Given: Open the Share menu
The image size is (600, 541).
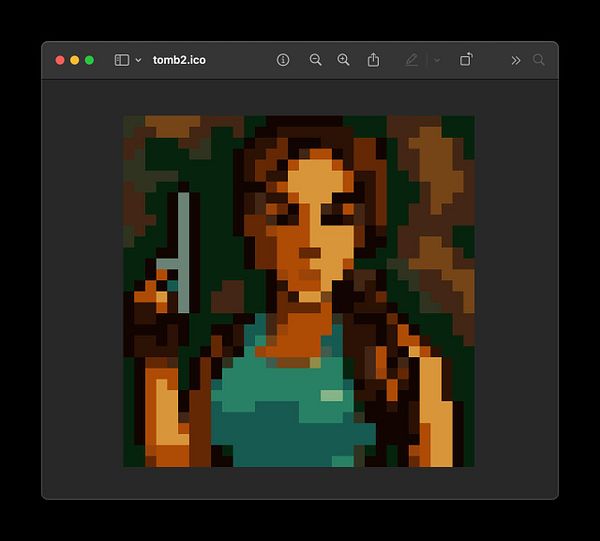Looking at the screenshot, I should [373, 60].
